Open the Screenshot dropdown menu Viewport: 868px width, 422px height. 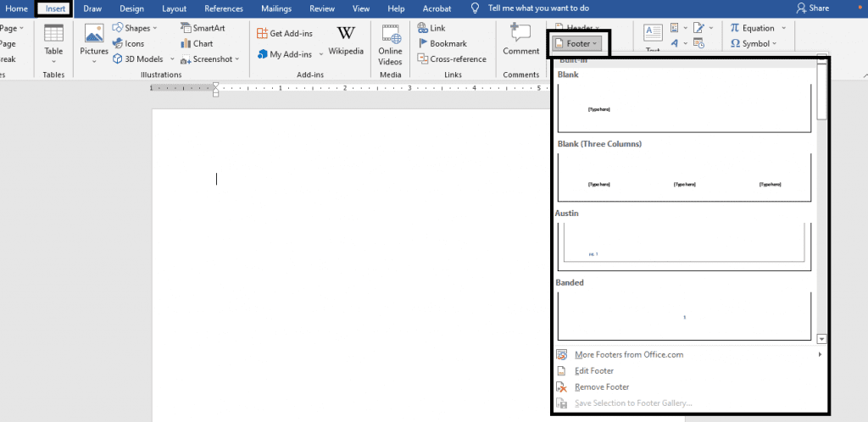(x=237, y=59)
